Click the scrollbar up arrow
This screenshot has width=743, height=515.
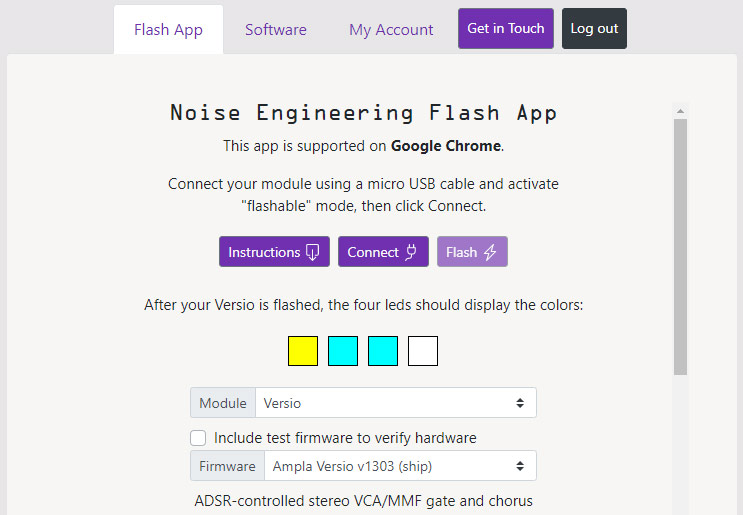pyautogui.click(x=680, y=110)
